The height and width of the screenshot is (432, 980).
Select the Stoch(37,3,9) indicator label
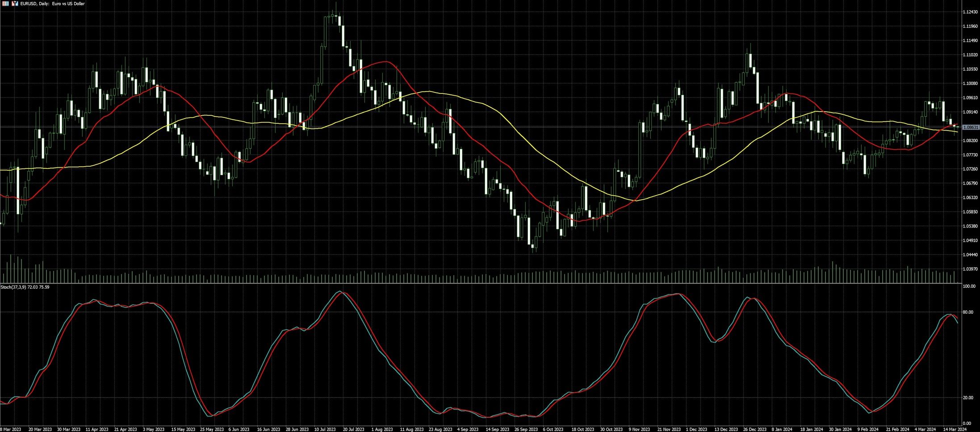tap(25, 287)
